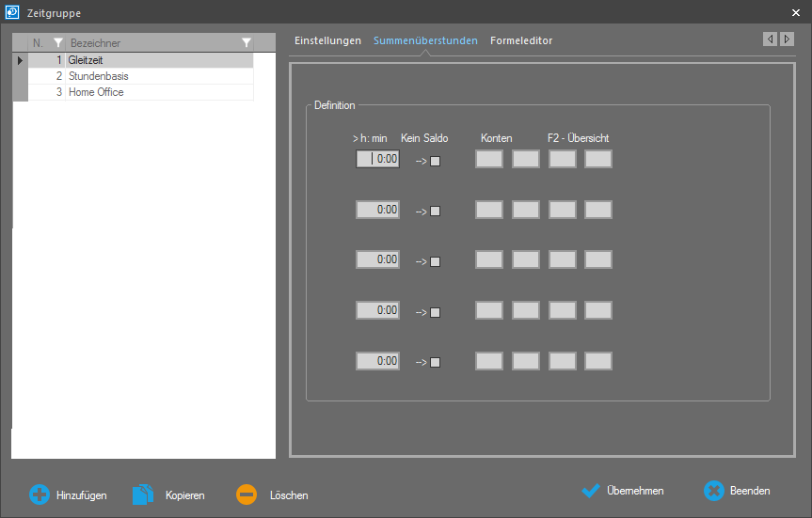Select the Home Office entry
The image size is (812, 518).
96,92
